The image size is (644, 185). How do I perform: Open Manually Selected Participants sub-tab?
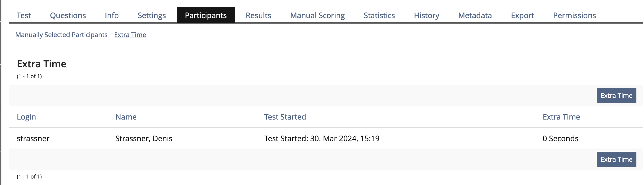click(x=62, y=35)
